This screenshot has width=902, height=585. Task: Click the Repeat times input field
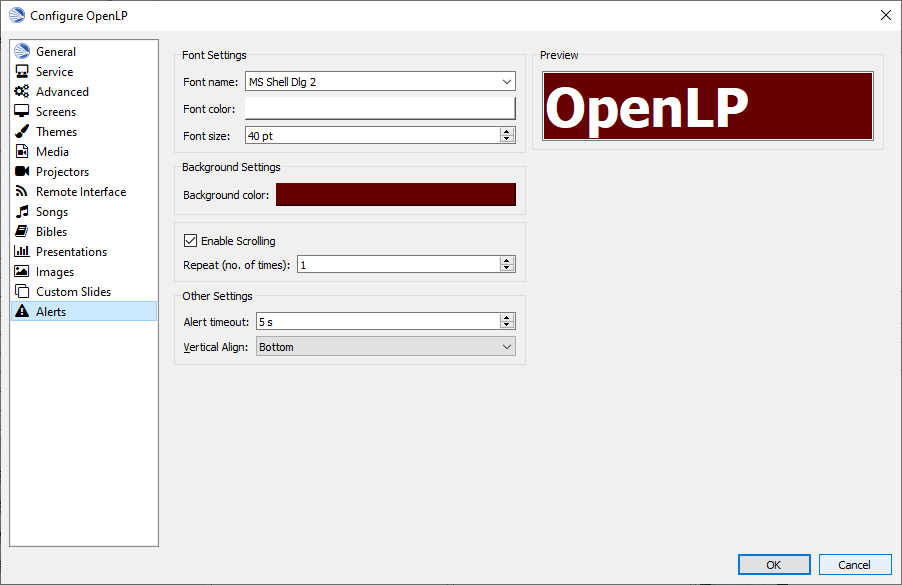pyautogui.click(x=399, y=265)
